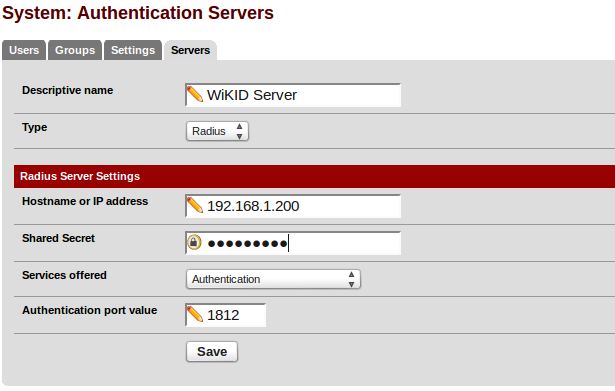Click the Descriptive name label
The width and height of the screenshot is (615, 391).
67,90
